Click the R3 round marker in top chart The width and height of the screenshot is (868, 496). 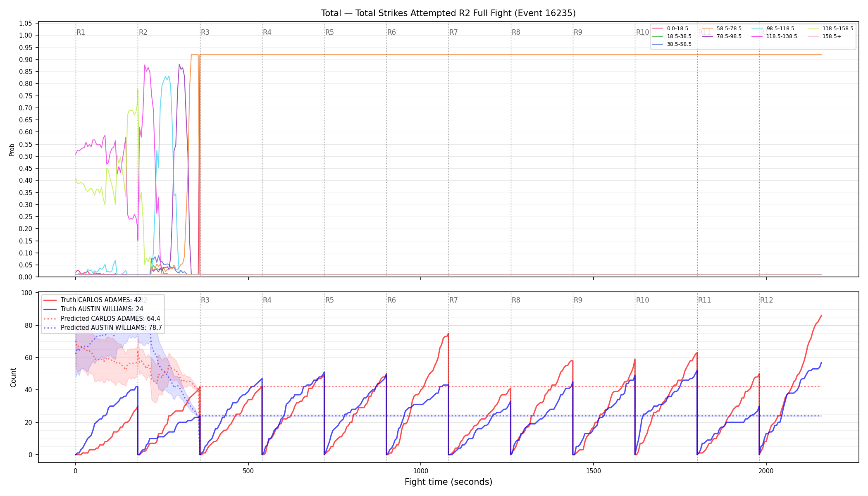pyautogui.click(x=205, y=32)
